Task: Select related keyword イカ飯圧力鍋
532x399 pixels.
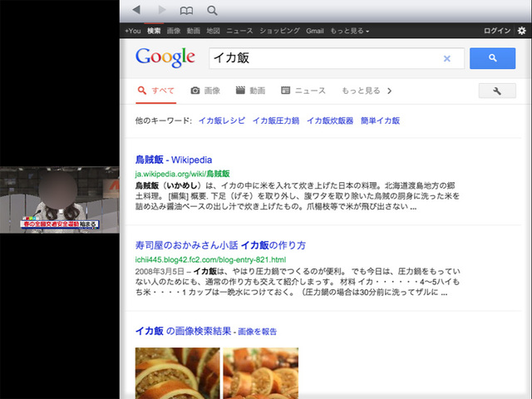Action: (x=276, y=121)
